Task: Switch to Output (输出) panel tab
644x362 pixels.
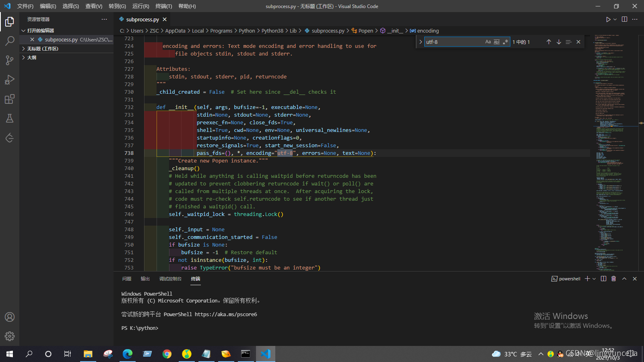Action: tap(145, 279)
